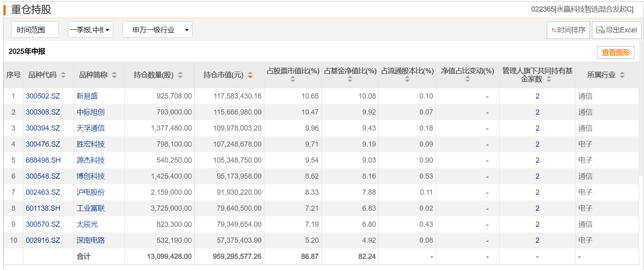The height and width of the screenshot is (270, 644).
Task: Sort by 品种代码 column arrows
Action: coord(63,75)
